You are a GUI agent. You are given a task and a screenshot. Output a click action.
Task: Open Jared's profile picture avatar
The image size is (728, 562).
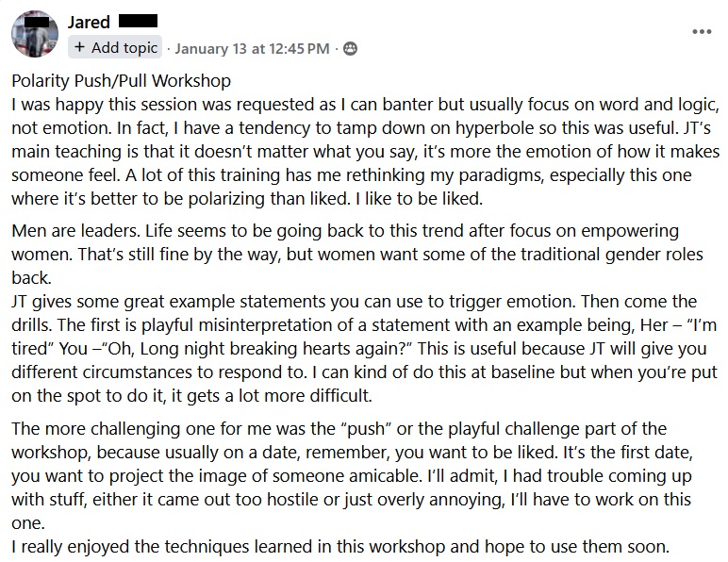tap(36, 34)
